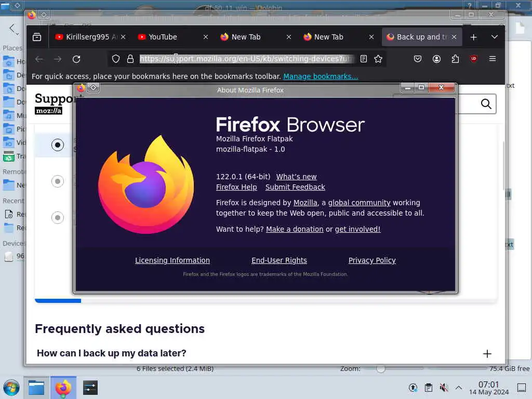Open the Privacy Policy link
Image resolution: width=532 pixels, height=399 pixels.
click(x=372, y=261)
